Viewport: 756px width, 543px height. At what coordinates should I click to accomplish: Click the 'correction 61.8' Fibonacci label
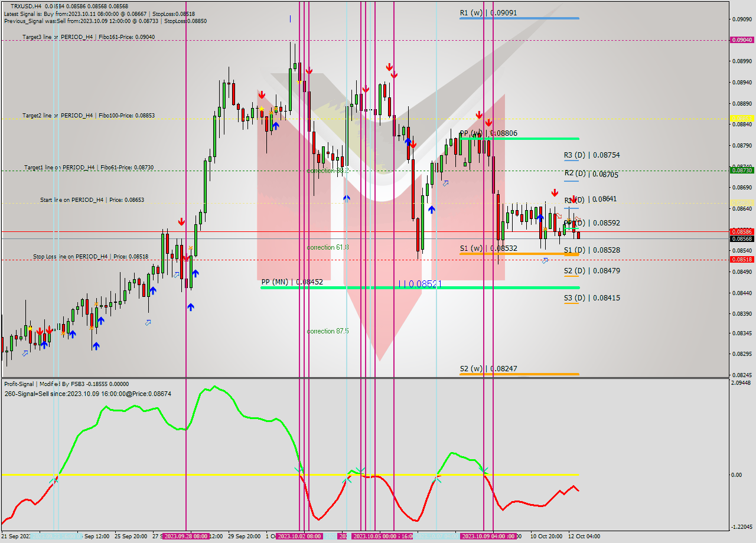point(328,247)
